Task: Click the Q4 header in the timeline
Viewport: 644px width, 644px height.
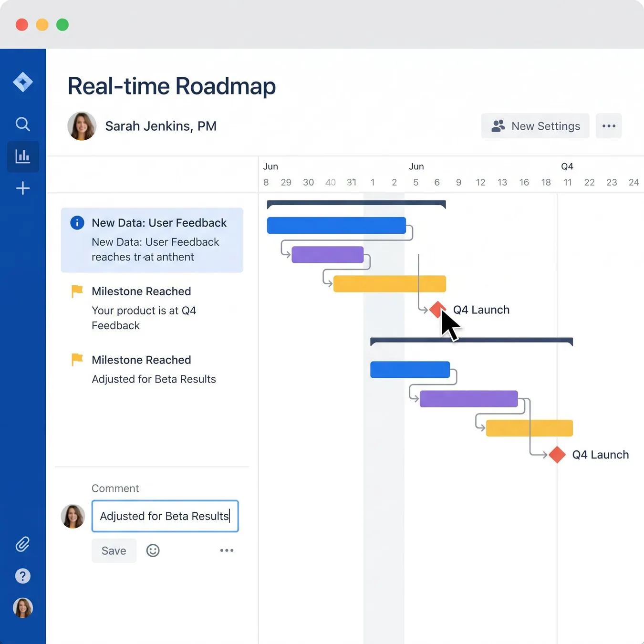Action: [x=567, y=166]
